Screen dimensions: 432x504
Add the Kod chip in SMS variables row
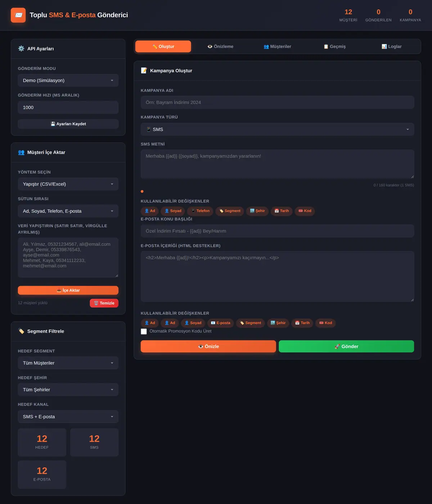click(305, 211)
